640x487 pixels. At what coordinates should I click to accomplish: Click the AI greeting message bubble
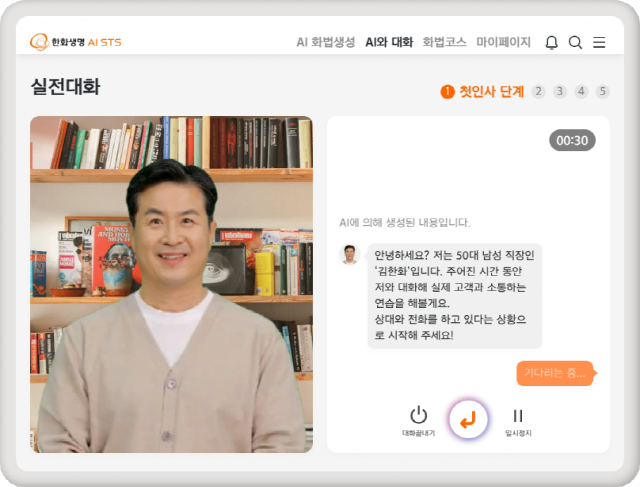441,295
